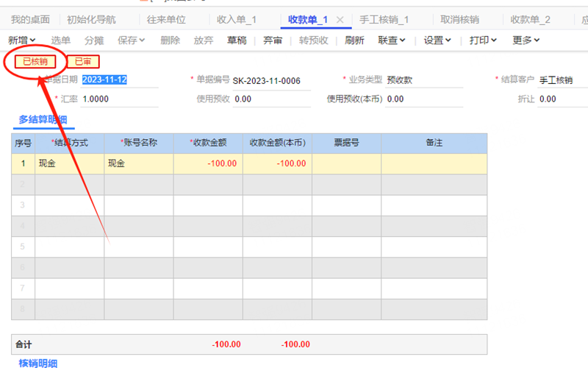
Task: Switch to the 取消核销 tab
Action: click(459, 20)
